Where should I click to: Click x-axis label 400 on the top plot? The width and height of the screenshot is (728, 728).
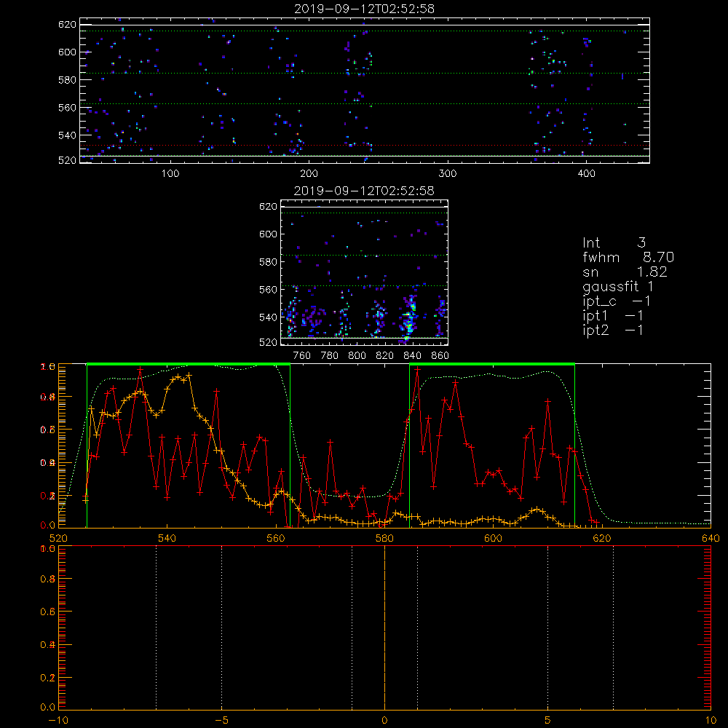pyautogui.click(x=586, y=174)
